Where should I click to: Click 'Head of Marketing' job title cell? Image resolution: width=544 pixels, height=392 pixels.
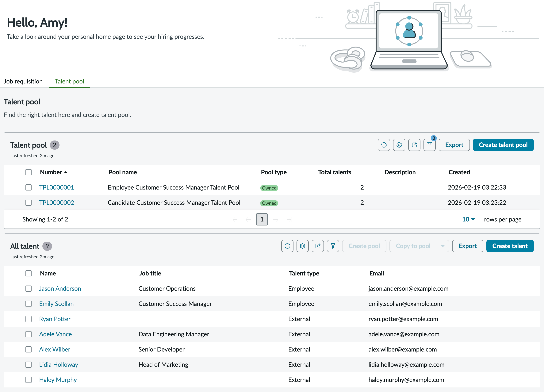(163, 365)
